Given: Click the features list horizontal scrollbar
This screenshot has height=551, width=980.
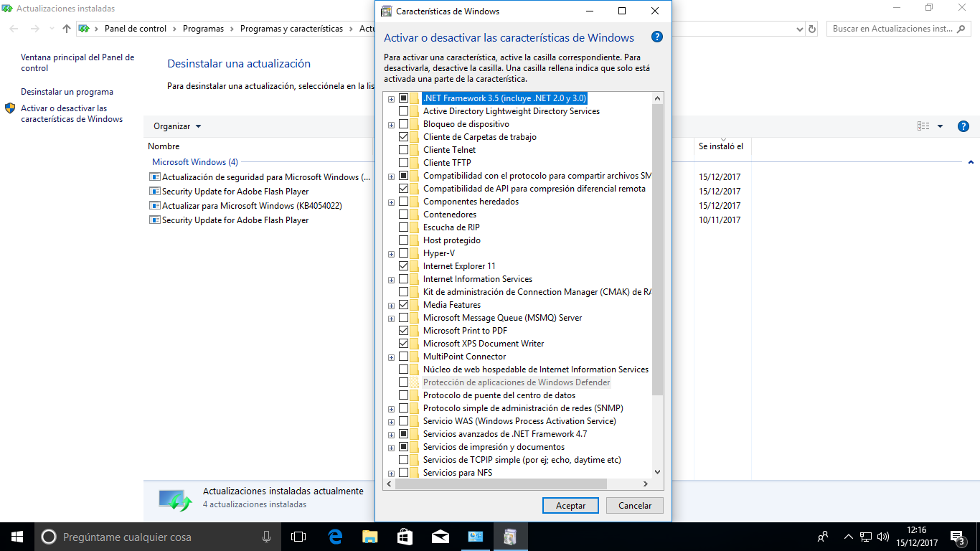Looking at the screenshot, I should pyautogui.click(x=501, y=484).
